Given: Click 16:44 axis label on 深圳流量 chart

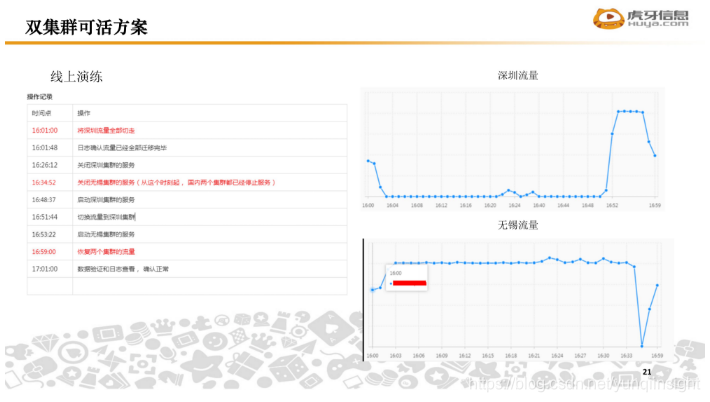Looking at the screenshot, I should click(x=563, y=205).
